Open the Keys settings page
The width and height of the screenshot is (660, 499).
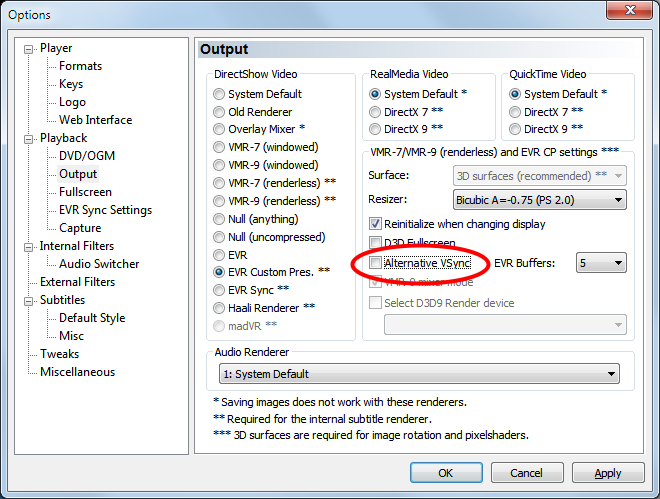point(71,84)
